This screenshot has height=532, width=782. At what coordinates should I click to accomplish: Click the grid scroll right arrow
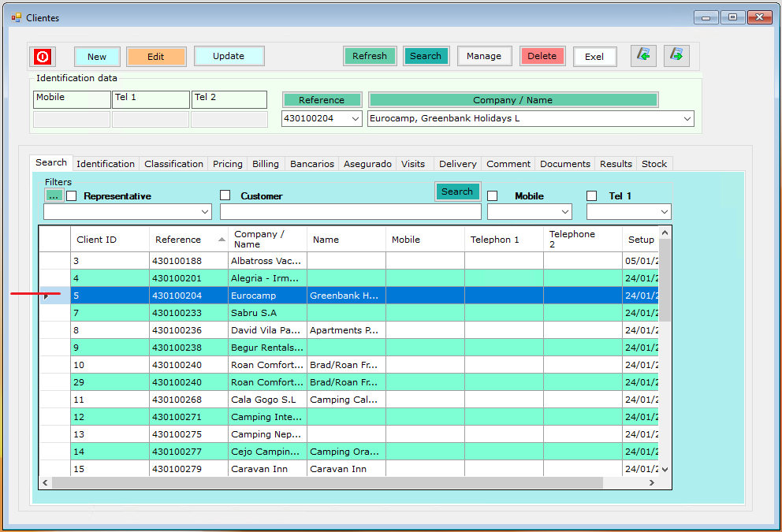651,482
